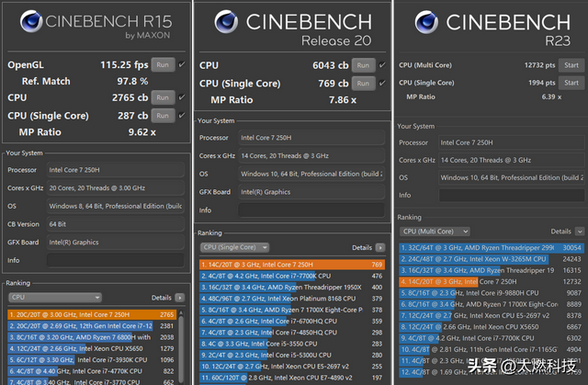Toggle CPU (Single Core) checkbox in R15
The height and width of the screenshot is (385, 588).
(x=182, y=115)
